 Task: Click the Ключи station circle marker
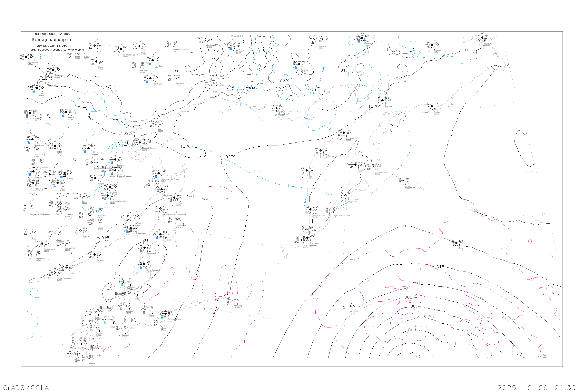click(x=356, y=164)
